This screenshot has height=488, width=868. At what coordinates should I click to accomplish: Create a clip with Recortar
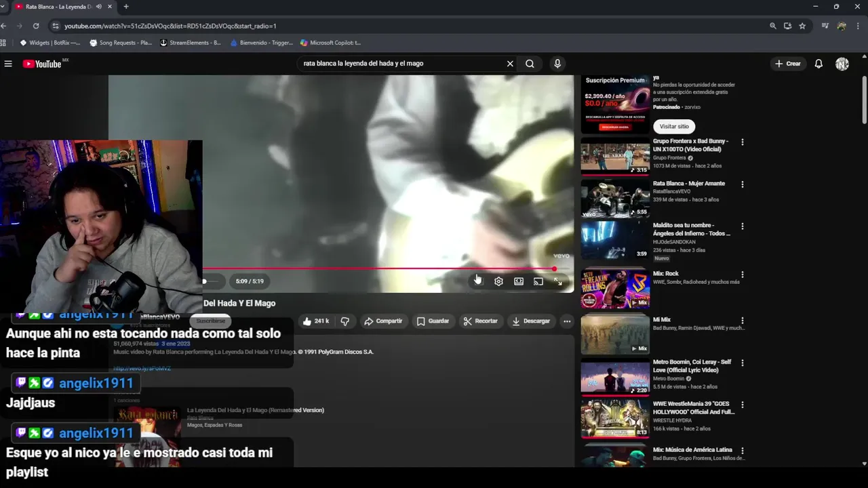click(x=481, y=321)
